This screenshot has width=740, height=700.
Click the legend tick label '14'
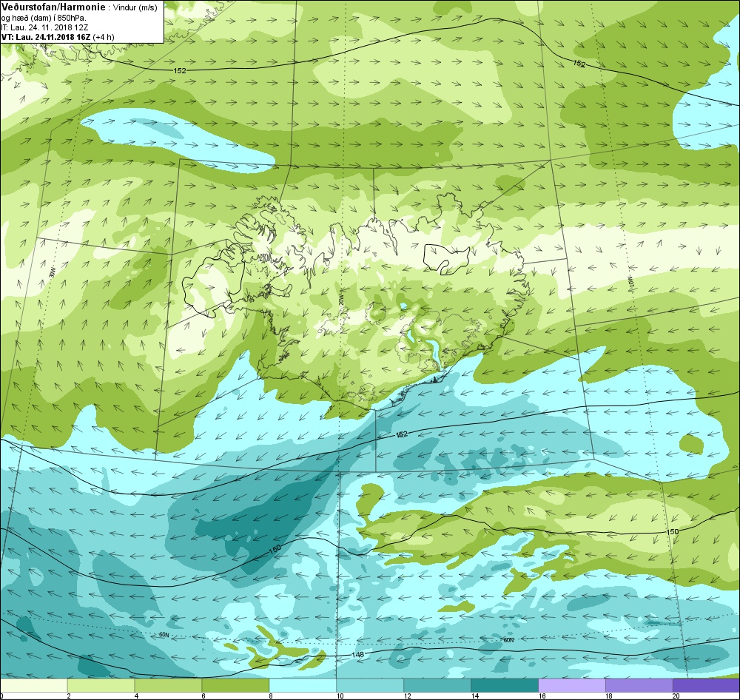(474, 696)
